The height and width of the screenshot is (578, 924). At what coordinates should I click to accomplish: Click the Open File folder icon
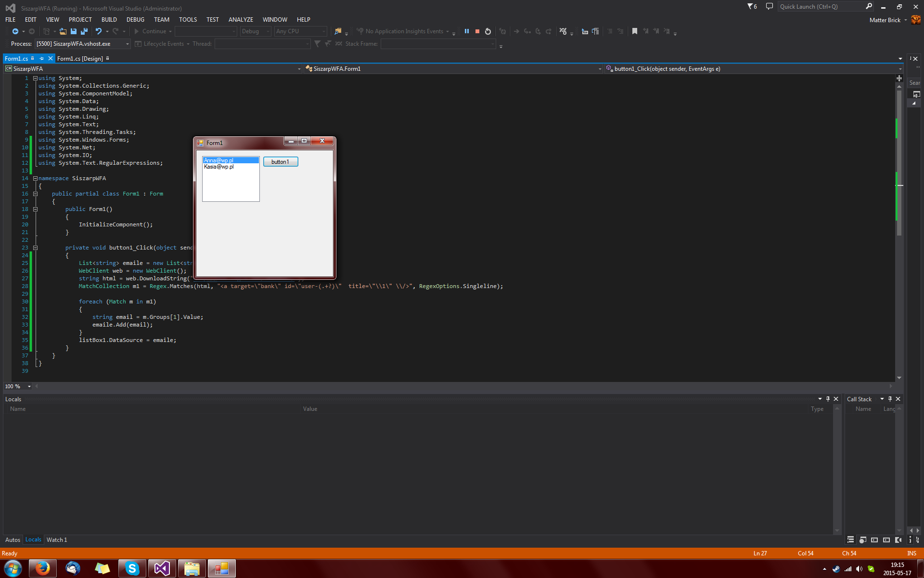[x=63, y=31]
